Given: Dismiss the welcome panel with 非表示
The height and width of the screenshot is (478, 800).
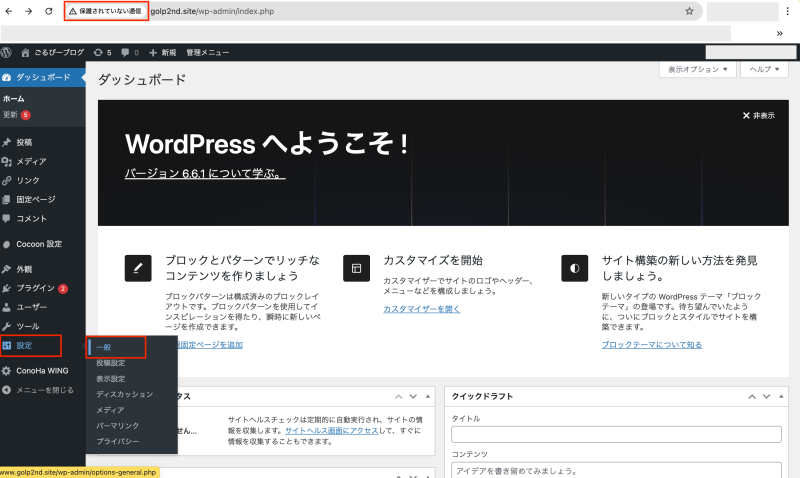Looking at the screenshot, I should pos(758,115).
